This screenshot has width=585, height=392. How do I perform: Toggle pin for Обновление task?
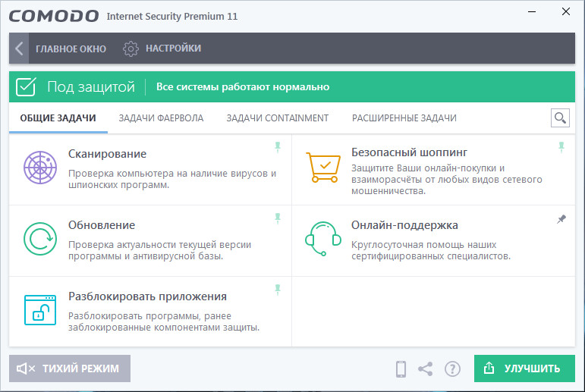[x=278, y=218]
